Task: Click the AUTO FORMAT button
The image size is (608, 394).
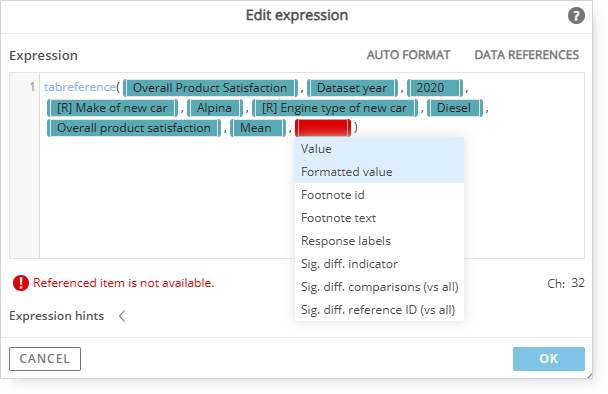Action: click(408, 55)
